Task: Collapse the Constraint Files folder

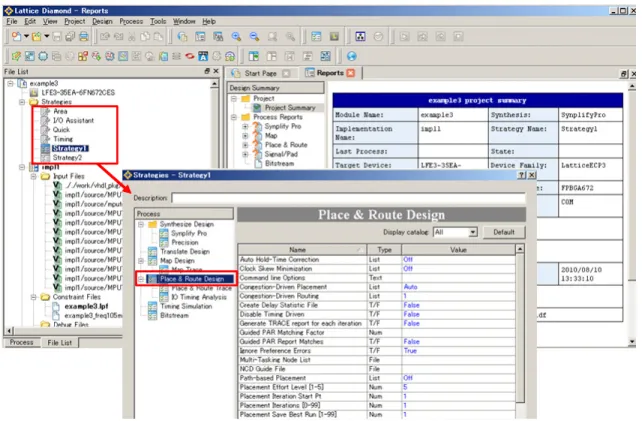Action: pos(34,297)
